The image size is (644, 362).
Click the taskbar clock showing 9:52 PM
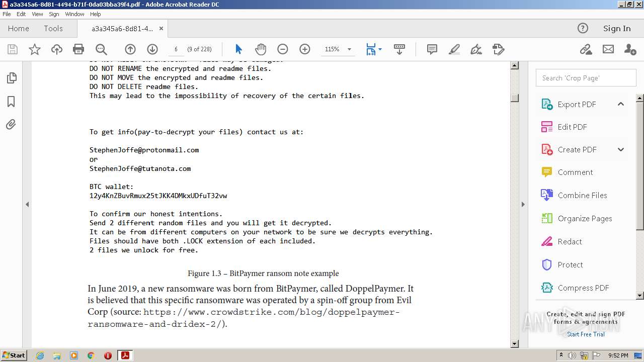[x=618, y=355]
